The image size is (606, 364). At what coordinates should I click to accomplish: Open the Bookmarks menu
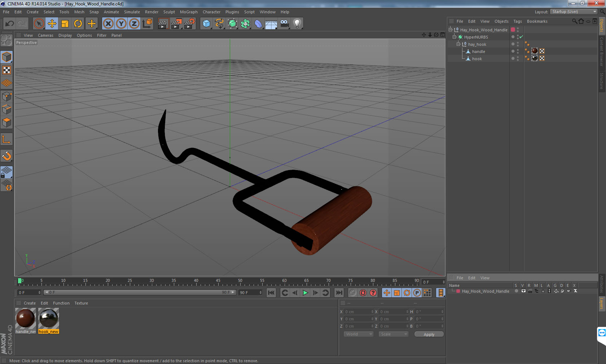(537, 21)
